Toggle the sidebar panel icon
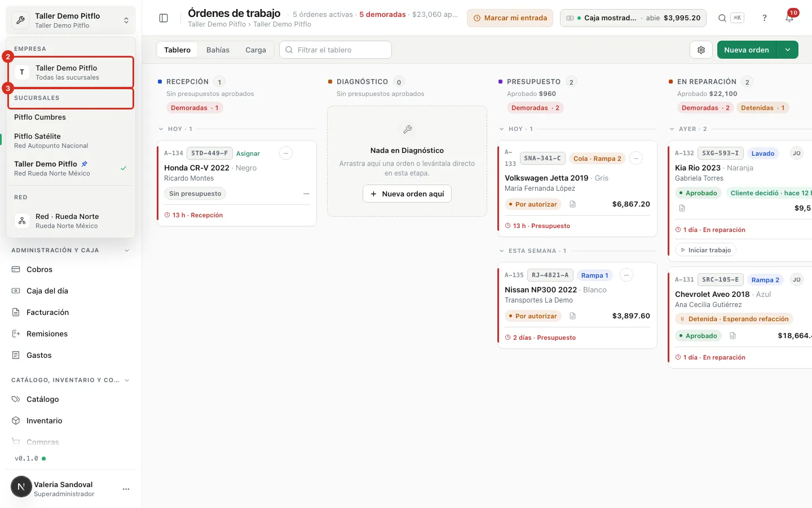The width and height of the screenshot is (812, 508). (x=164, y=18)
